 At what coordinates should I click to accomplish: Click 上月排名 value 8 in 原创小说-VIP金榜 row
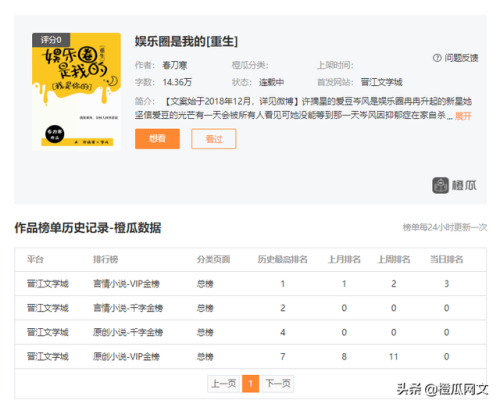(344, 357)
